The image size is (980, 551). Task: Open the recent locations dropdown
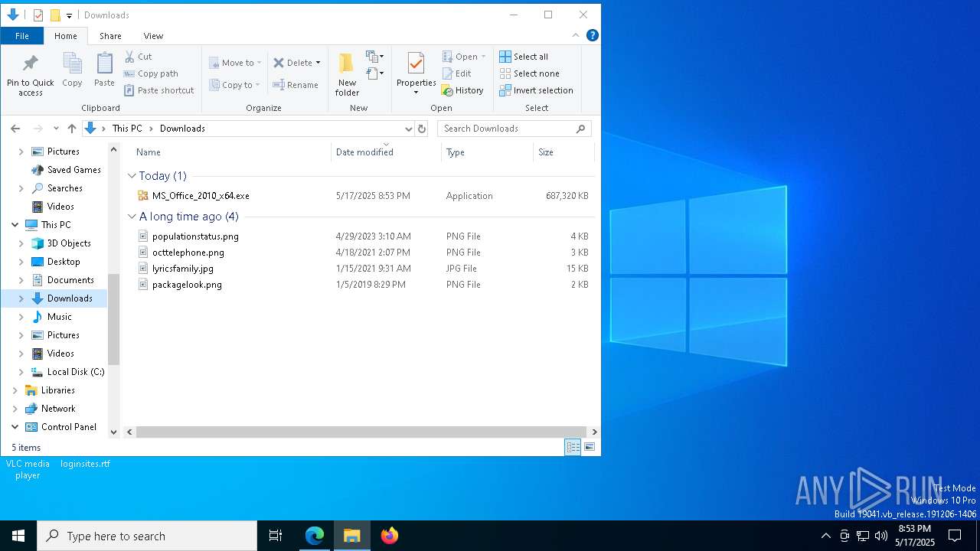pos(56,129)
